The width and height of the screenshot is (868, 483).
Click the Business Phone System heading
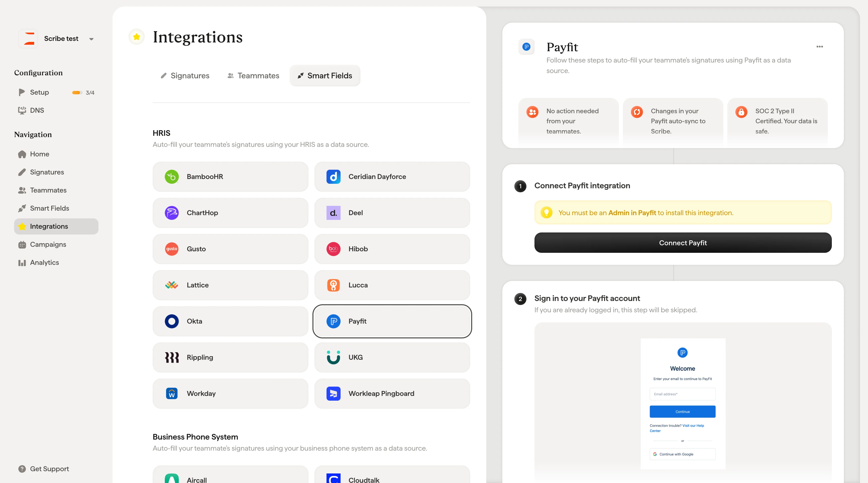pyautogui.click(x=195, y=437)
